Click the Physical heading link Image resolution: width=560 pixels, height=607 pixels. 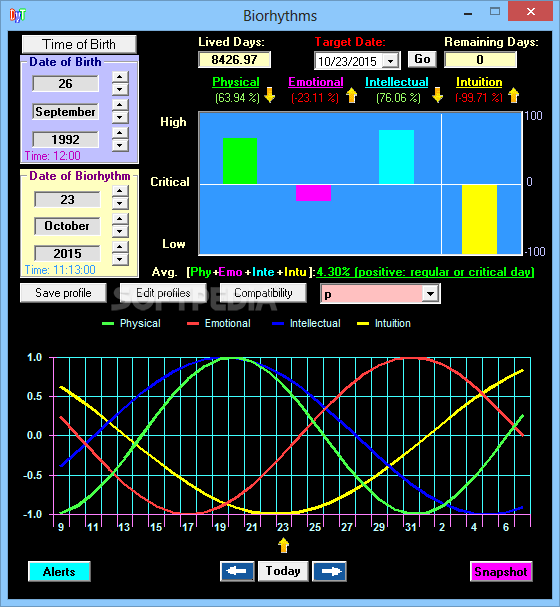pos(236,82)
